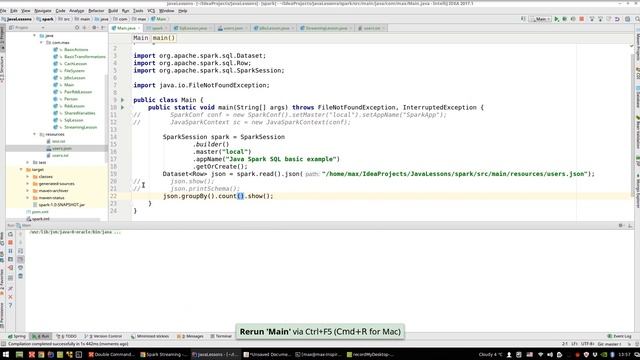
Task: Click the run gutter arrow beside class Main
Action: point(122,100)
